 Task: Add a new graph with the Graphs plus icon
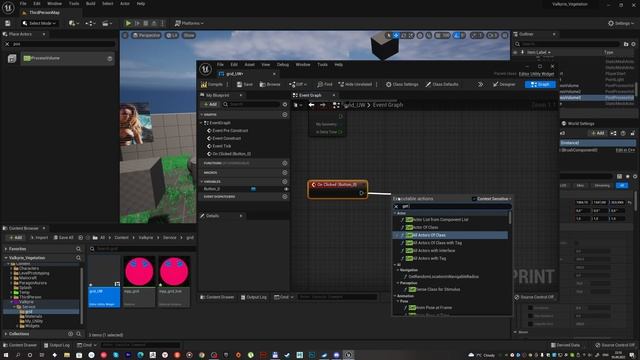point(285,115)
